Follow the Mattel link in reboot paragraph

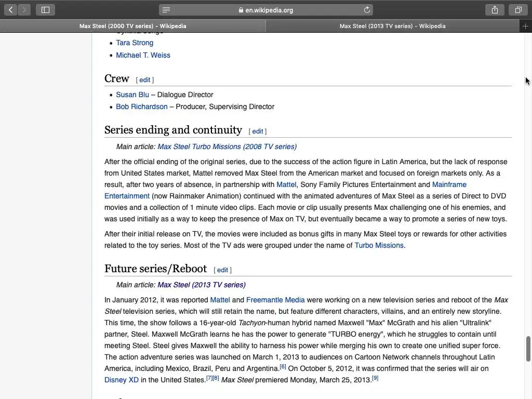220,300
